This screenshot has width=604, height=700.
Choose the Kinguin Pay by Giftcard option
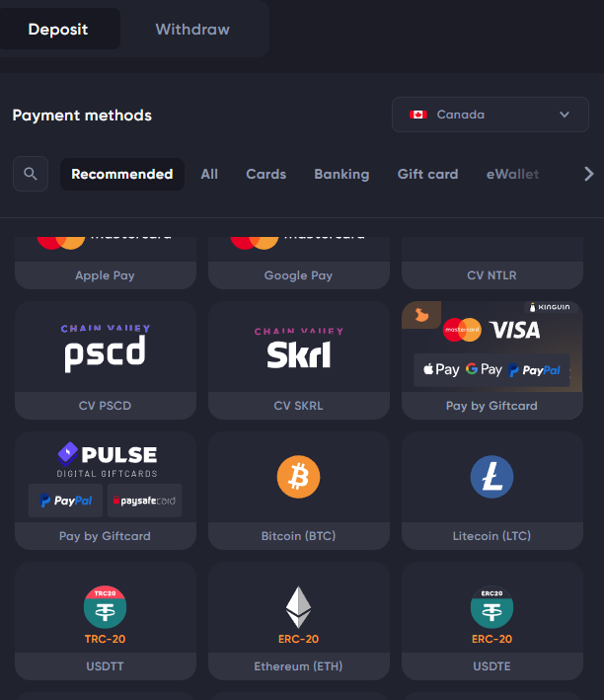[492, 359]
